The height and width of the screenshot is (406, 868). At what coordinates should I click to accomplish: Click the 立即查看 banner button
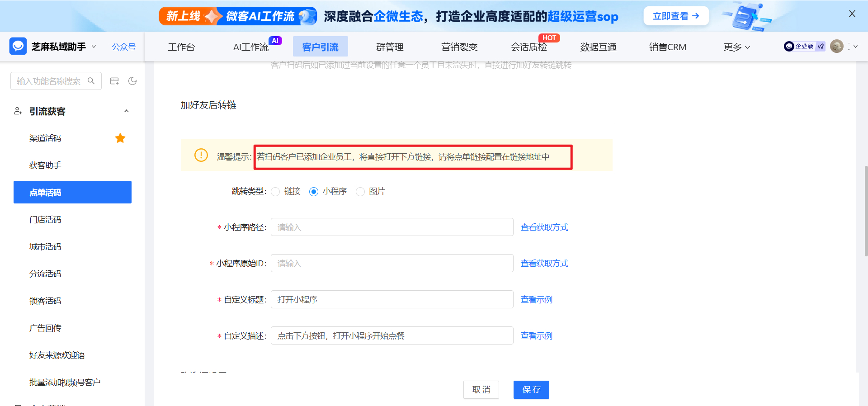point(676,16)
